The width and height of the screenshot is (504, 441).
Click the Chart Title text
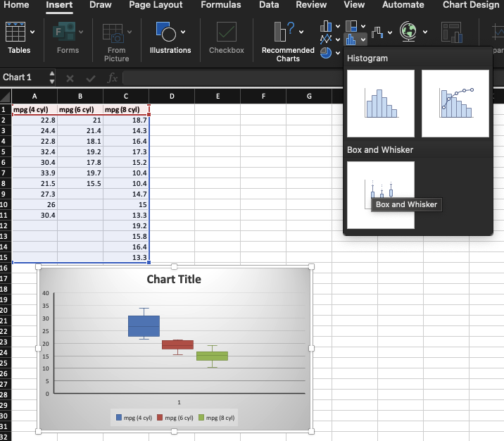[173, 280]
